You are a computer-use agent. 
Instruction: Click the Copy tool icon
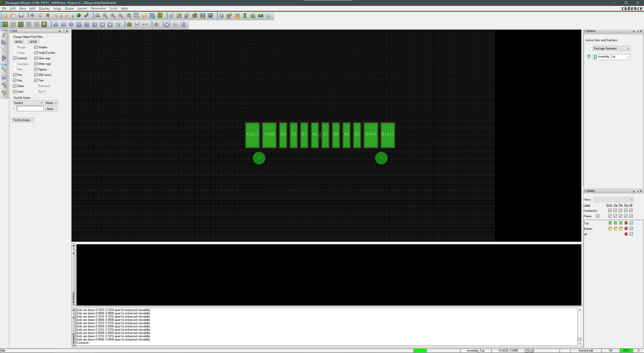pyautogui.click(x=40, y=16)
